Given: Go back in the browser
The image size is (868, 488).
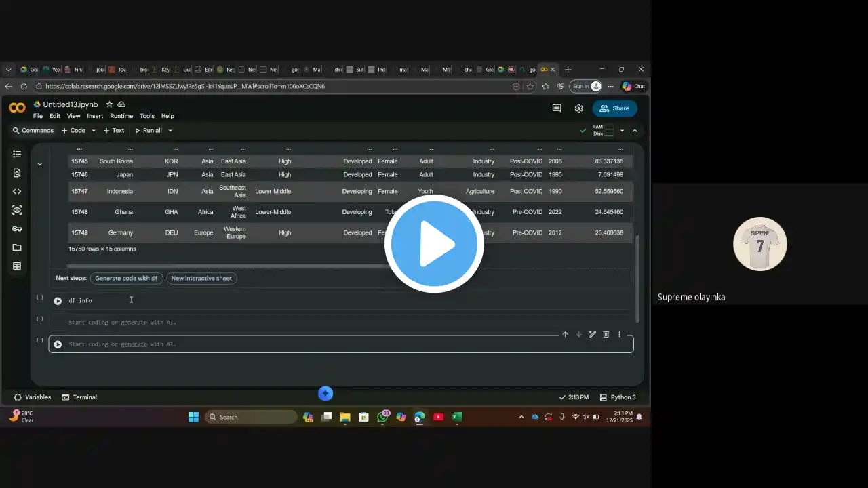Looking at the screenshot, I should click(9, 87).
